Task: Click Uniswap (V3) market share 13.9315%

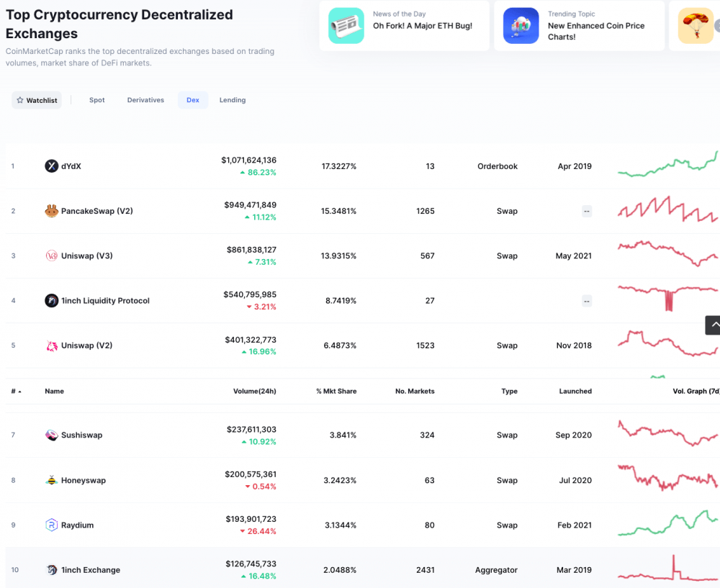Action: point(338,255)
